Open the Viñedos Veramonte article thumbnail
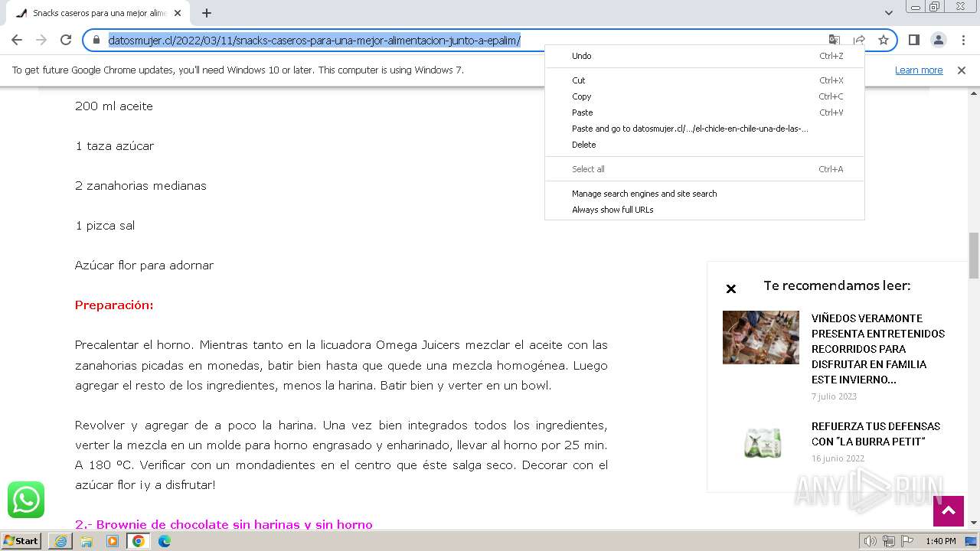 [x=760, y=337]
